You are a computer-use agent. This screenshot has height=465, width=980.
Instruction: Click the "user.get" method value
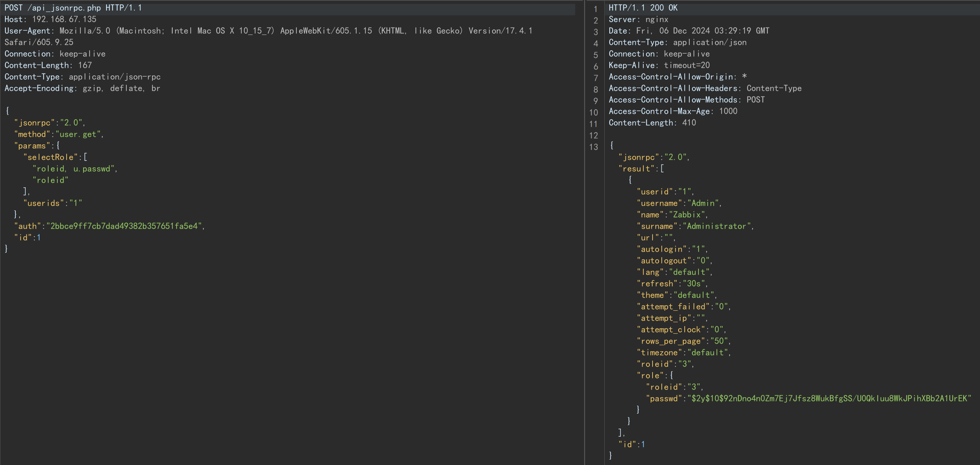(x=79, y=134)
